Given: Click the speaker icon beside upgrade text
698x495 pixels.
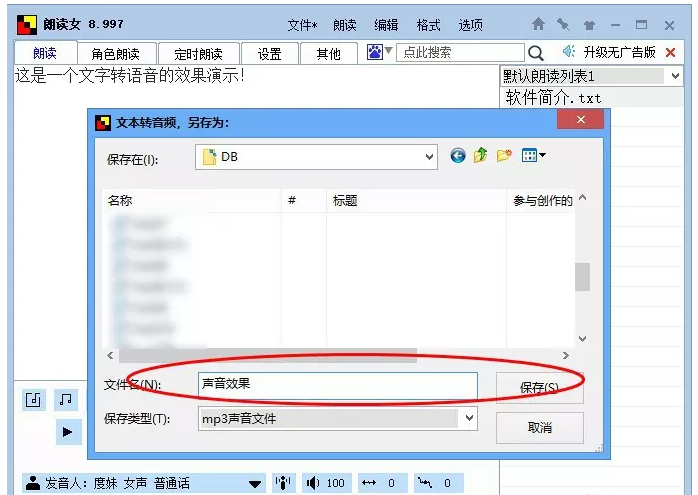Looking at the screenshot, I should (569, 52).
